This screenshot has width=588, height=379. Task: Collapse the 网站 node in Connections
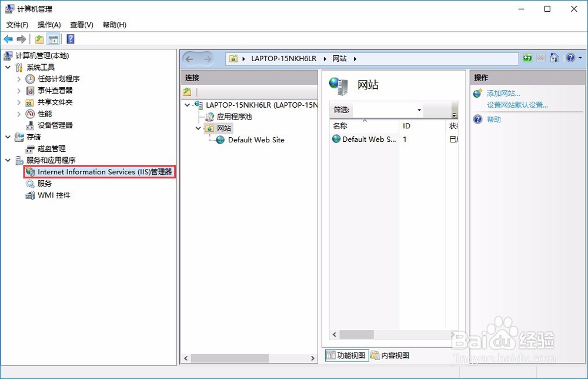[x=198, y=128]
